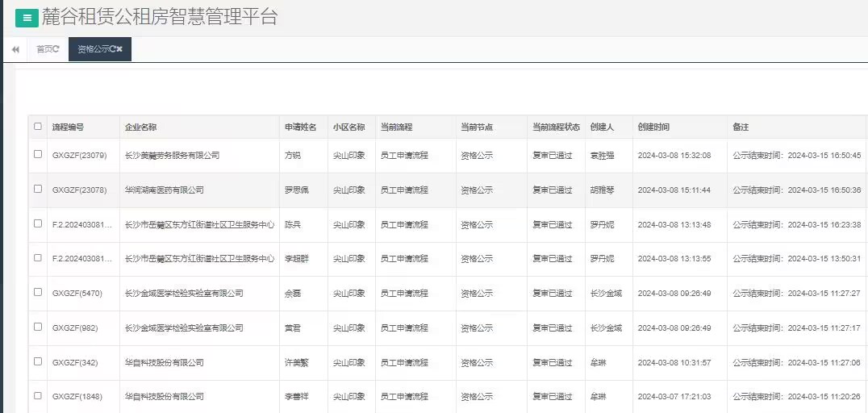Click the 企业名称 column header
868x413 pixels.
pos(140,127)
